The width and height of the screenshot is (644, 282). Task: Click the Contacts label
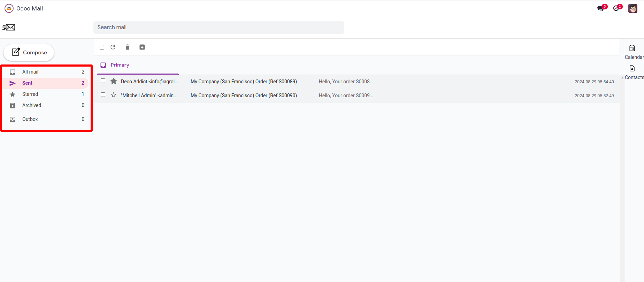[x=634, y=77]
